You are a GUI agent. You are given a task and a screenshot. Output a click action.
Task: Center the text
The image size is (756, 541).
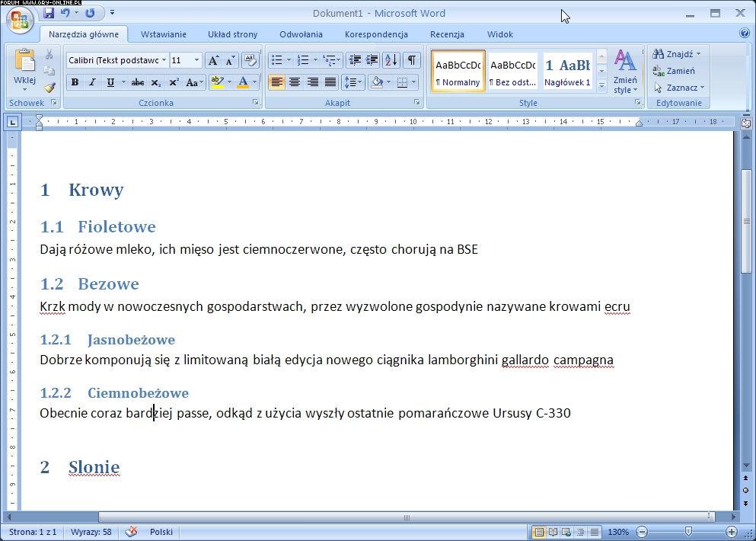coord(294,82)
